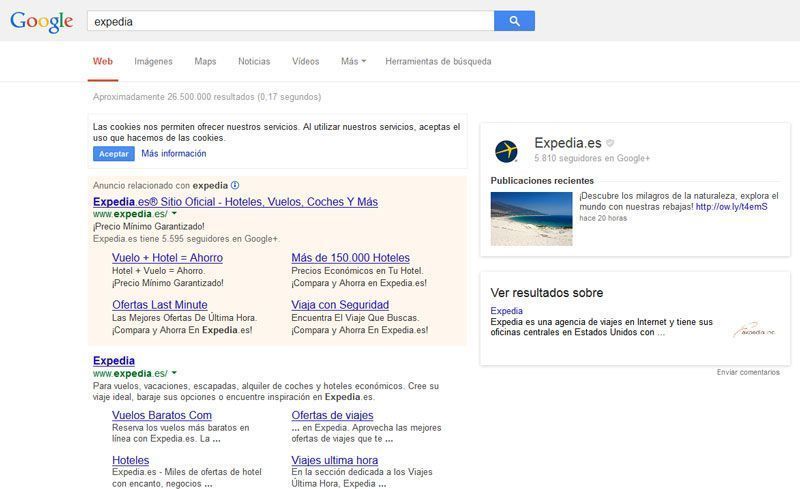The height and width of the screenshot is (489, 800).
Task: Open the Vuelos Baratos Com sitelink
Action: pyautogui.click(x=162, y=415)
